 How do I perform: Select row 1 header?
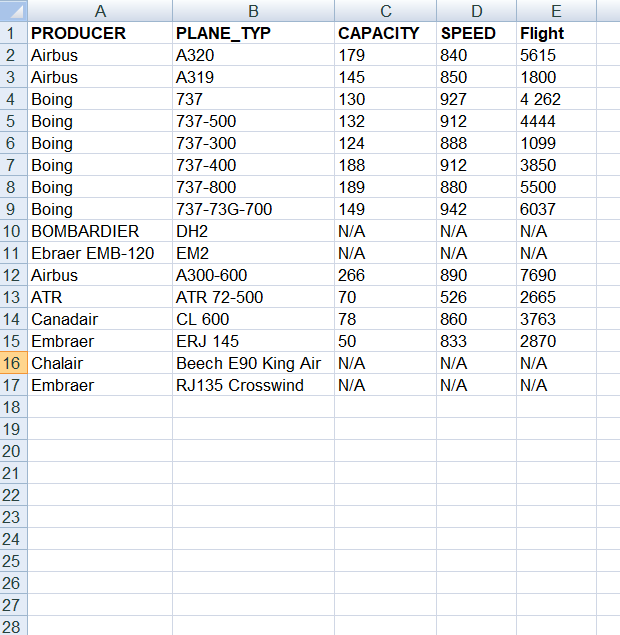pos(13,33)
